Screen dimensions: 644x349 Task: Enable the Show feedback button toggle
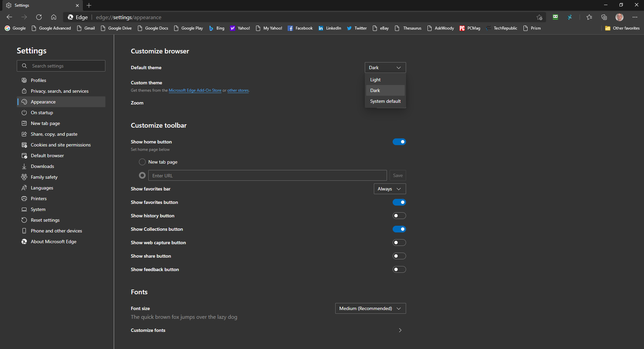399,269
